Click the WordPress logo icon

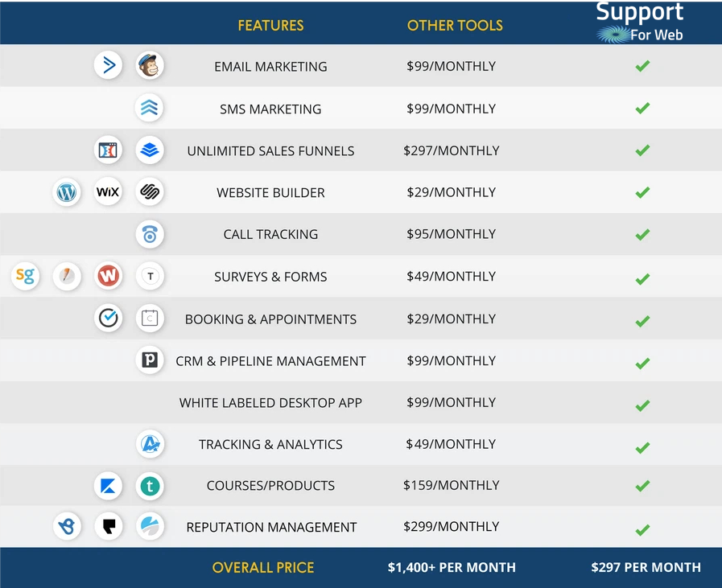click(67, 192)
